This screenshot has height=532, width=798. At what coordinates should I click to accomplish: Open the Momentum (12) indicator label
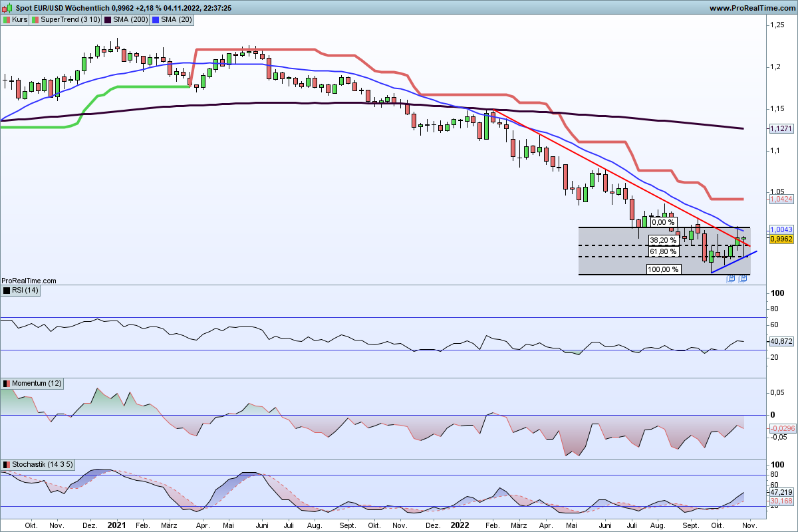(33, 384)
